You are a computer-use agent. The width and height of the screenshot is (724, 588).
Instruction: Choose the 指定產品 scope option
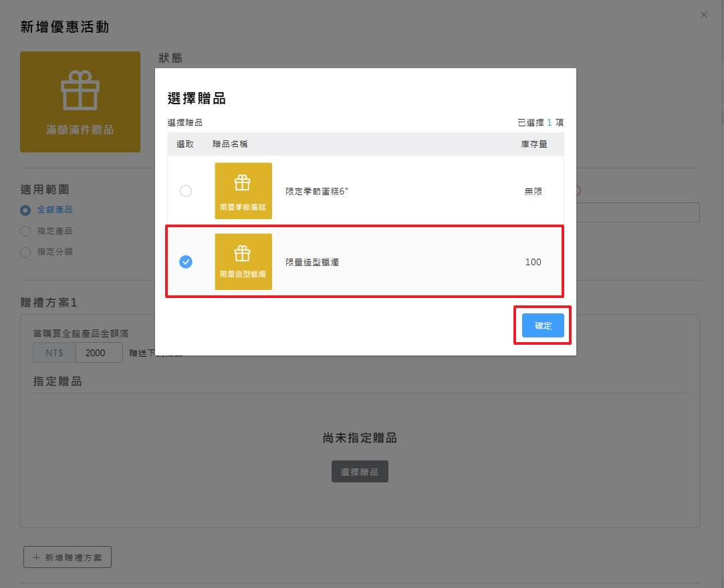(25, 231)
